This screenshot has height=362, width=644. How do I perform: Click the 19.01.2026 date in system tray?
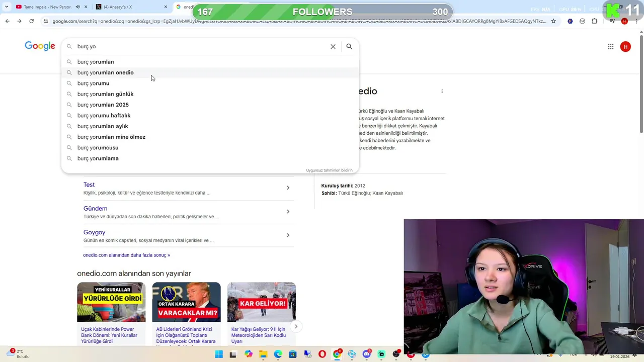click(x=619, y=356)
